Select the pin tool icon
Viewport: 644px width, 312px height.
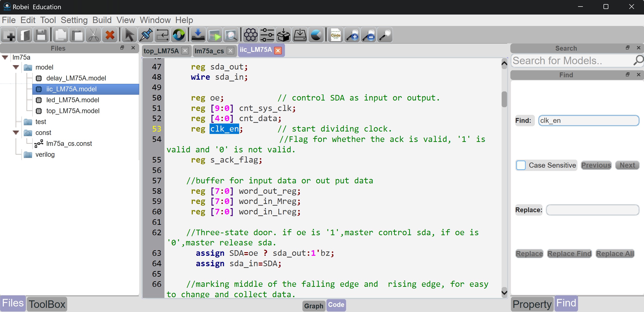tap(146, 35)
